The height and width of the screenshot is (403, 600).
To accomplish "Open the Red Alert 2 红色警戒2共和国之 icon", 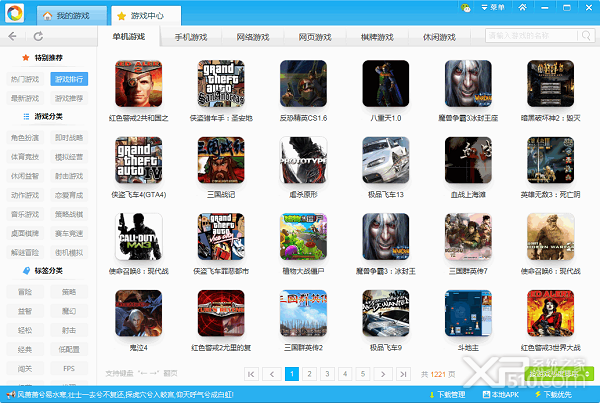I will (139, 83).
